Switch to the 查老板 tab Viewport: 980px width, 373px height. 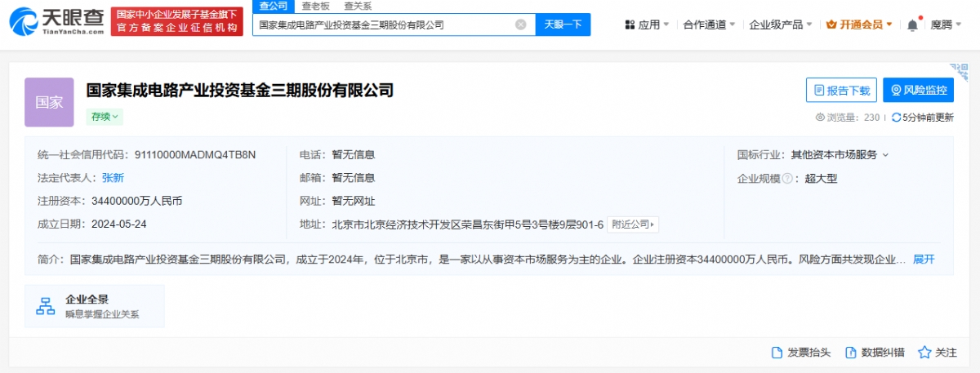point(316,6)
